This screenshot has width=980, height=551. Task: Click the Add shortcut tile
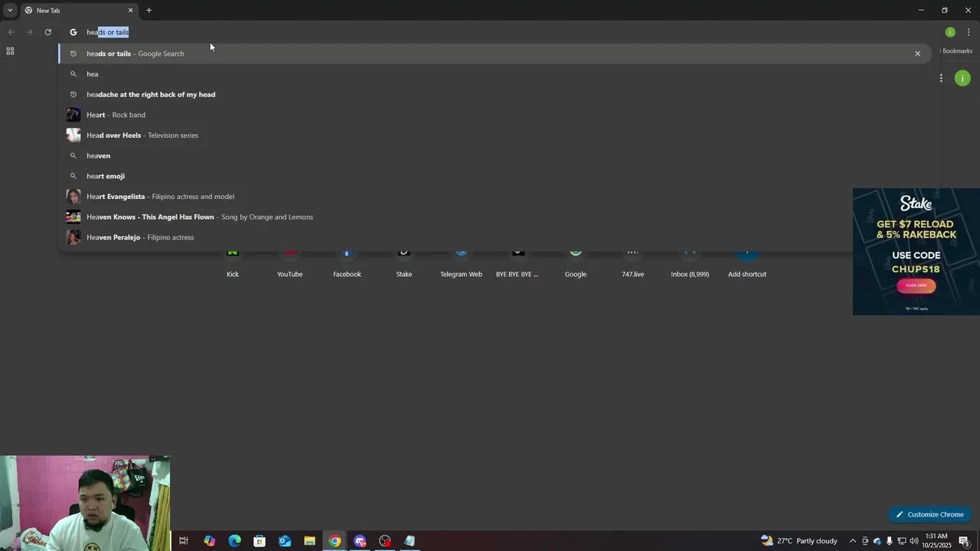pos(747,263)
